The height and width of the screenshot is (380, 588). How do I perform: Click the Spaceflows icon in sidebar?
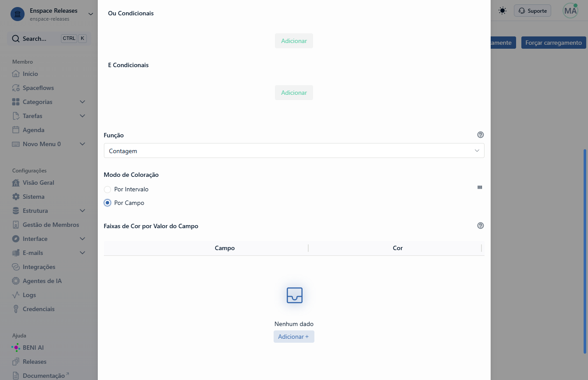point(16,88)
